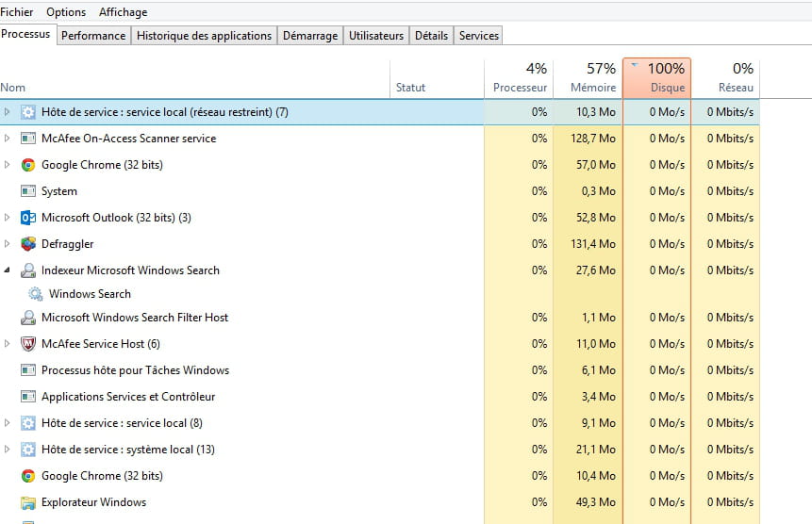Click the Indexeur Microsoft Windows Search icon
The height and width of the screenshot is (524, 812).
(28, 270)
